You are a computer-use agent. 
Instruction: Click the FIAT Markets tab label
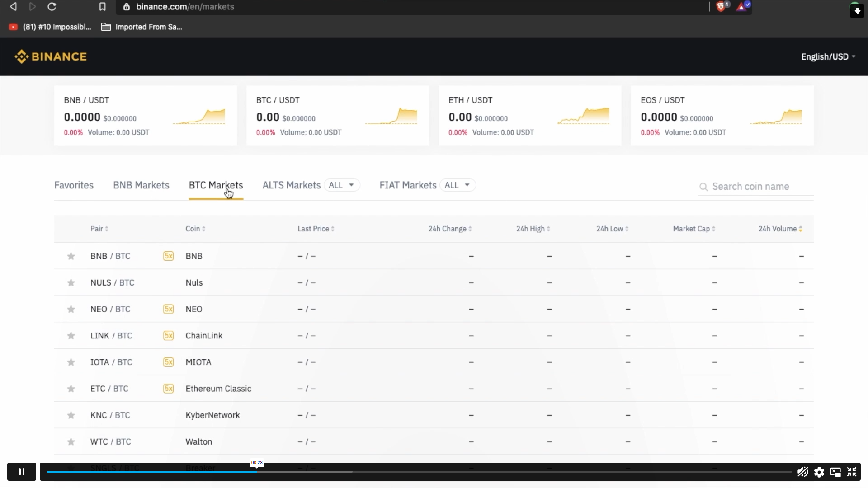click(408, 185)
